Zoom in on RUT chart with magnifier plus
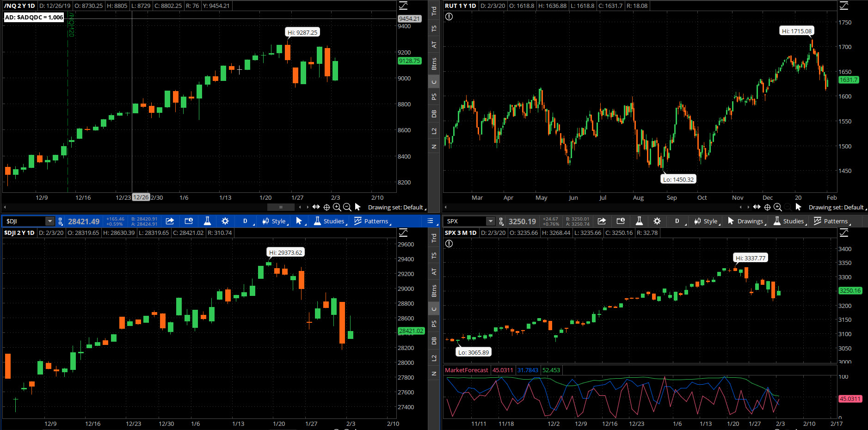This screenshot has width=868, height=430. point(778,207)
